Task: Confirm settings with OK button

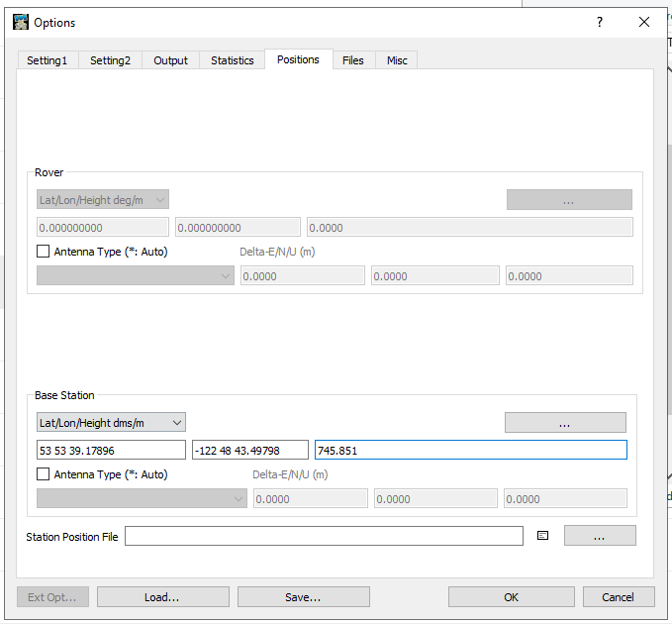Action: tap(512, 597)
